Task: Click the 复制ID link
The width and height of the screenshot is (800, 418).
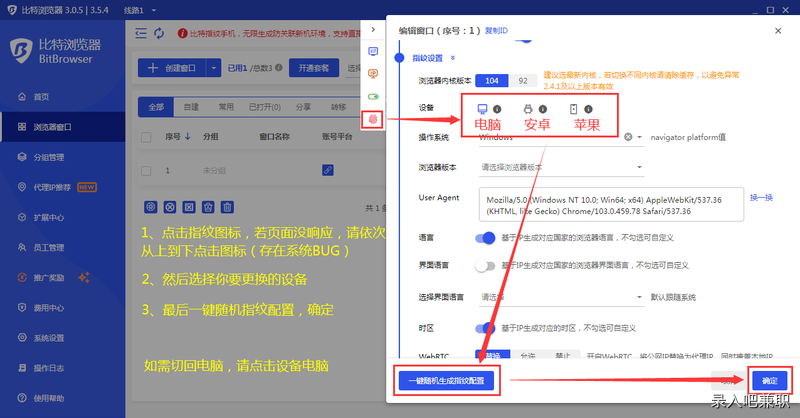Action: [x=496, y=31]
